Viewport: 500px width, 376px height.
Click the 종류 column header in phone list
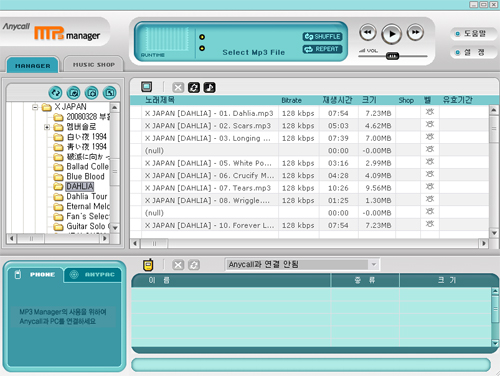(365, 280)
